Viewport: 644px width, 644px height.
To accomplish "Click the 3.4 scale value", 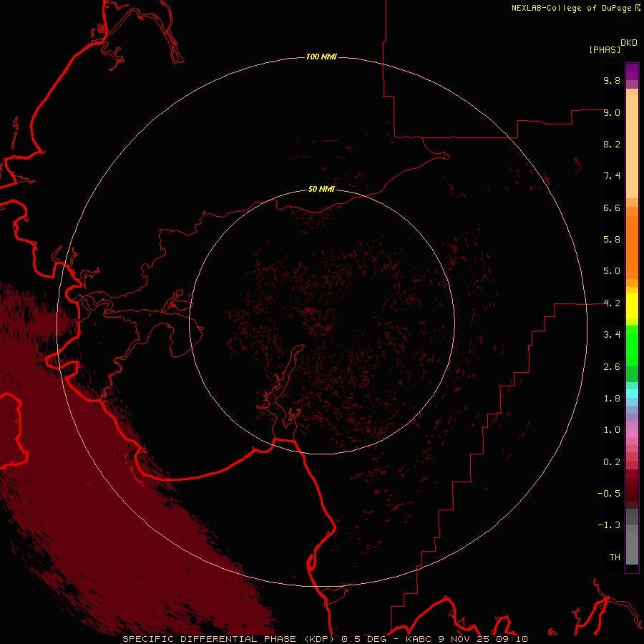I will click(x=612, y=335).
